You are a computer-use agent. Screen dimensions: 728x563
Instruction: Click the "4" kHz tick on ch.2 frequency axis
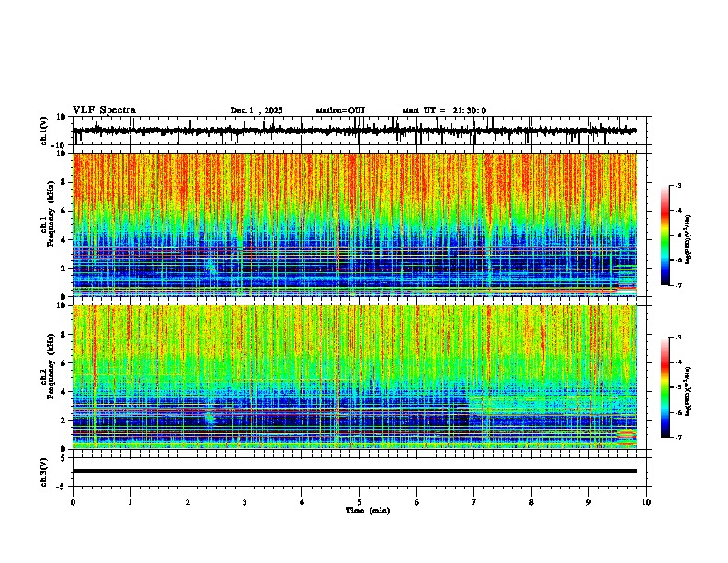pyautogui.click(x=63, y=392)
